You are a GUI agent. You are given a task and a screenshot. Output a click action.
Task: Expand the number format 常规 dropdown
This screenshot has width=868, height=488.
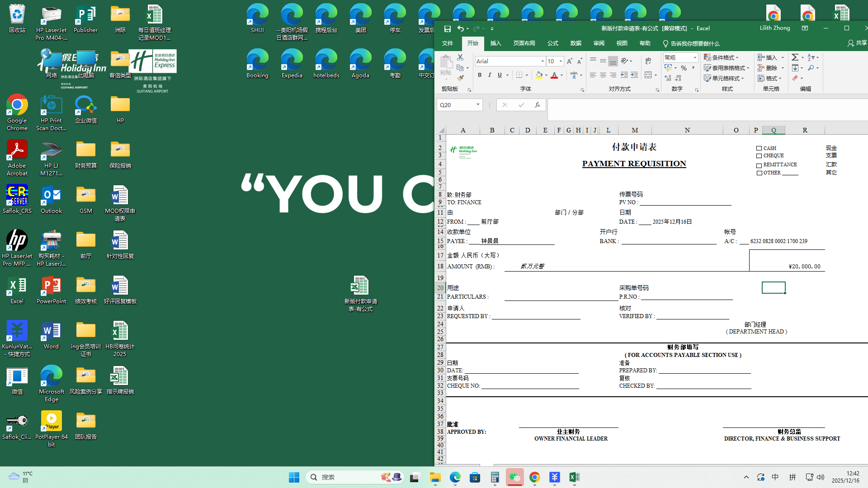click(695, 57)
